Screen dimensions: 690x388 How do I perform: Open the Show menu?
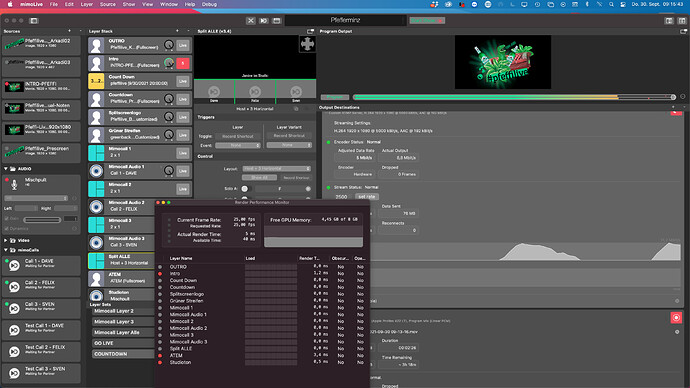coord(128,4)
